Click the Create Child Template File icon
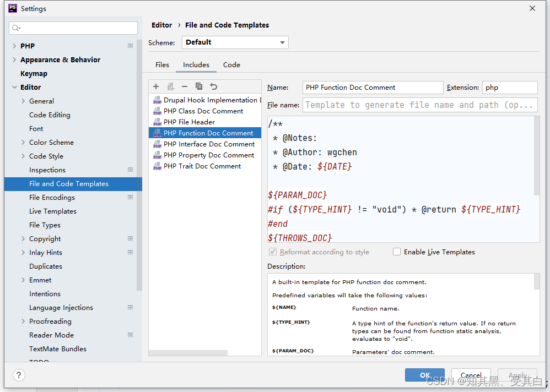 coord(171,86)
